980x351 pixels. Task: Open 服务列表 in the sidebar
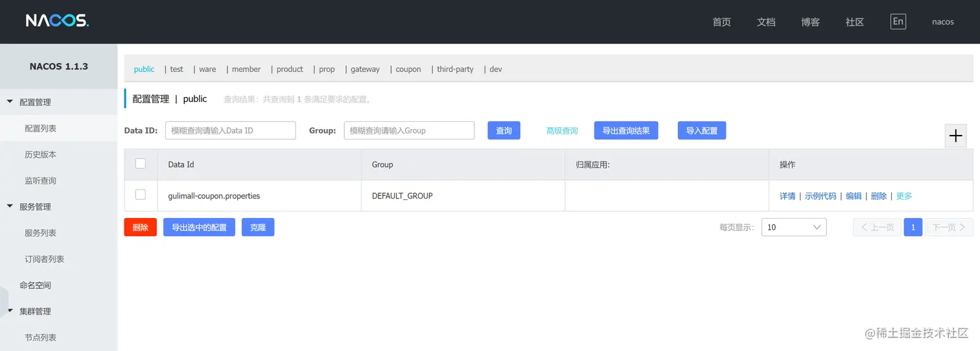pos(58,232)
